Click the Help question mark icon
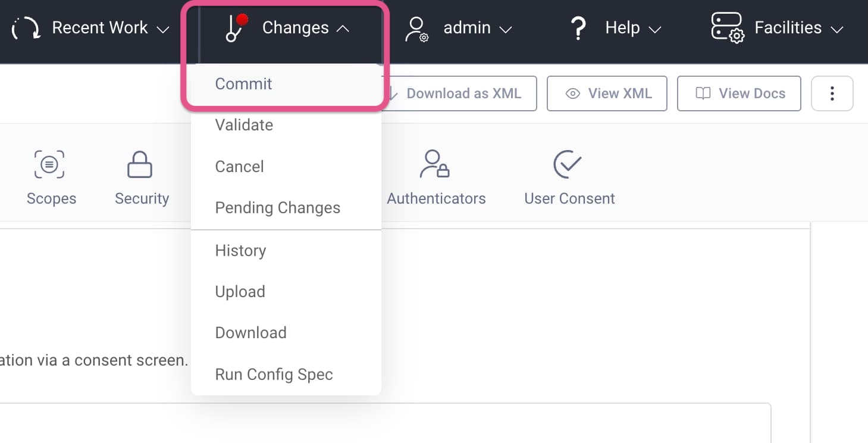Viewport: 868px width, 443px height. tap(576, 27)
